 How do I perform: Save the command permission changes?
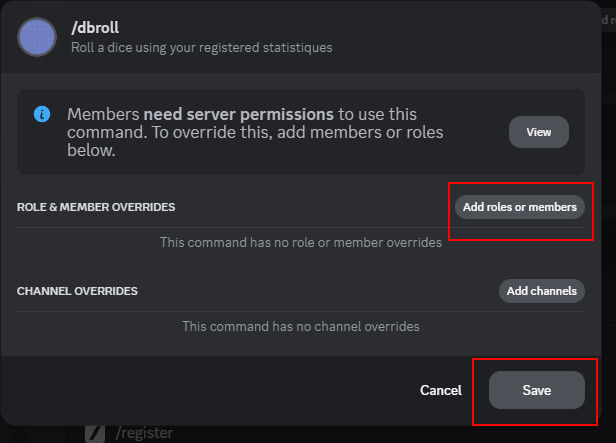click(x=536, y=390)
